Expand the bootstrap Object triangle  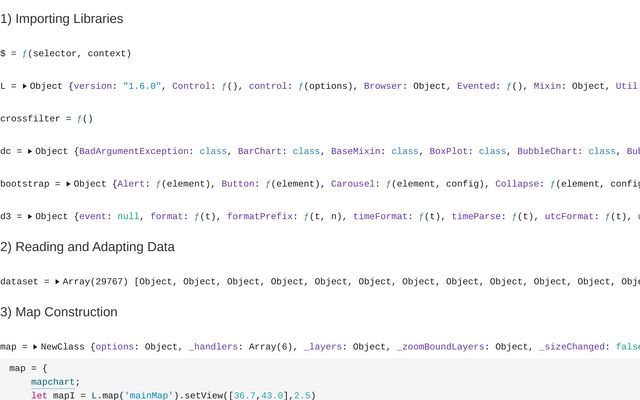(69, 184)
